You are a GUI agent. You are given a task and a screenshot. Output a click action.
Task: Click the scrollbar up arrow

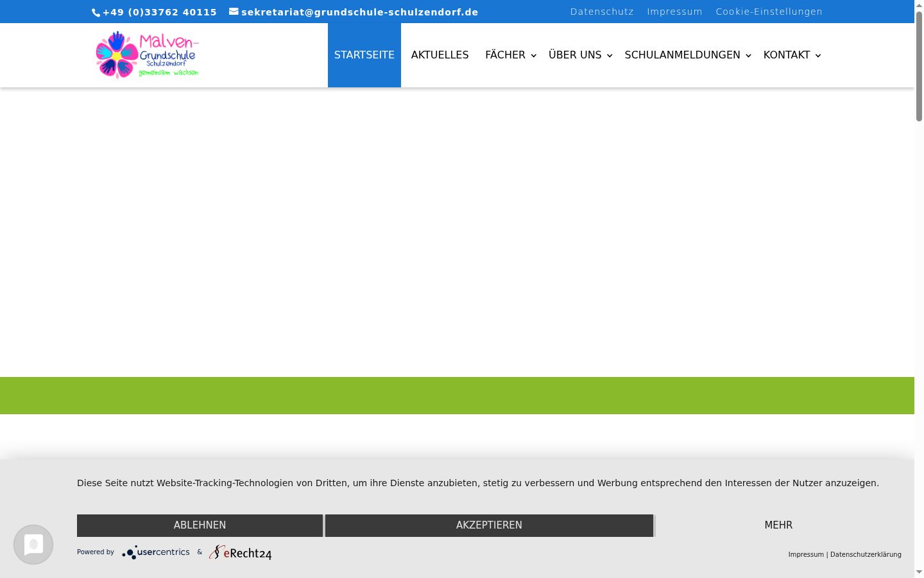919,5
